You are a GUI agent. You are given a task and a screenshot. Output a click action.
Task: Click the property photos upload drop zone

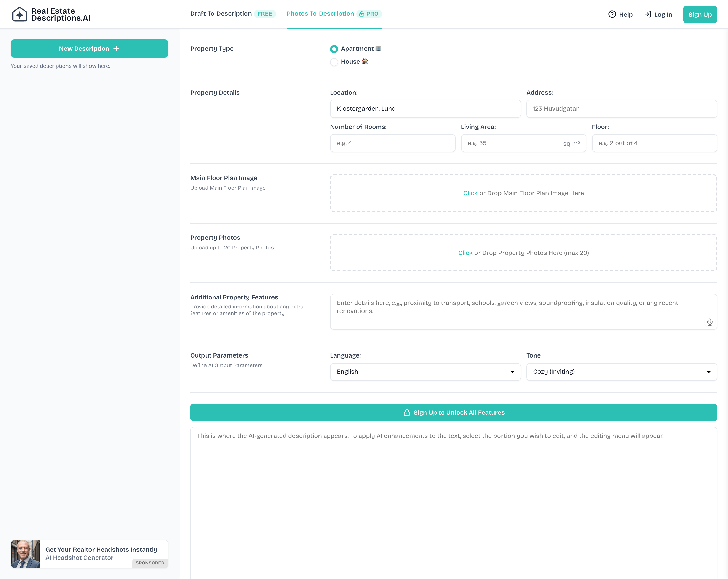tap(524, 253)
